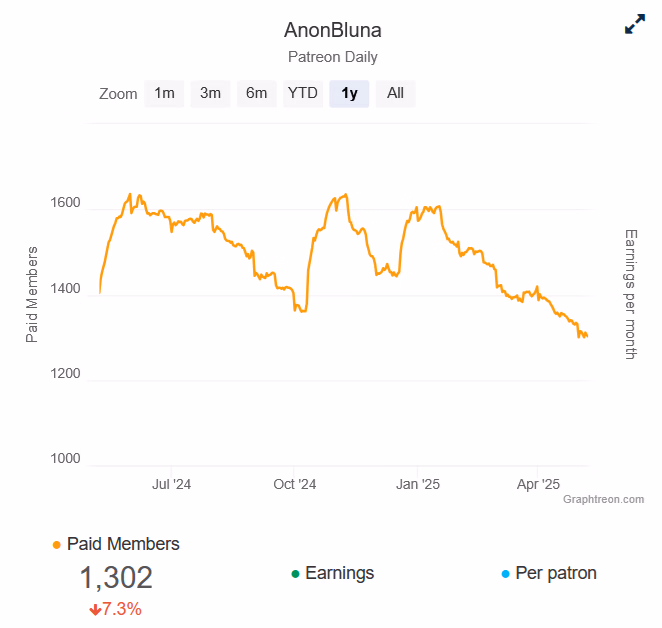Show All time range
Image resolution: width=662 pixels, height=628 pixels.
[x=395, y=93]
